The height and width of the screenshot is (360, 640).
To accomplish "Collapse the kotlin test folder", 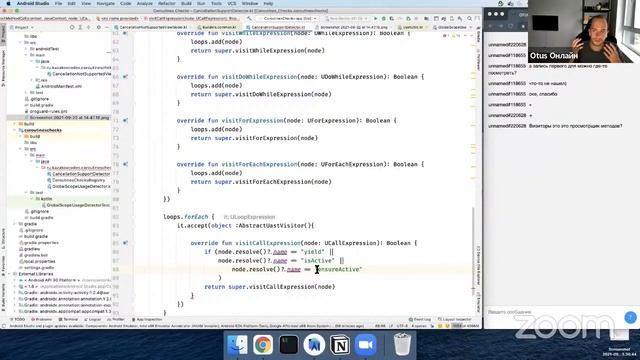I will (x=32, y=199).
